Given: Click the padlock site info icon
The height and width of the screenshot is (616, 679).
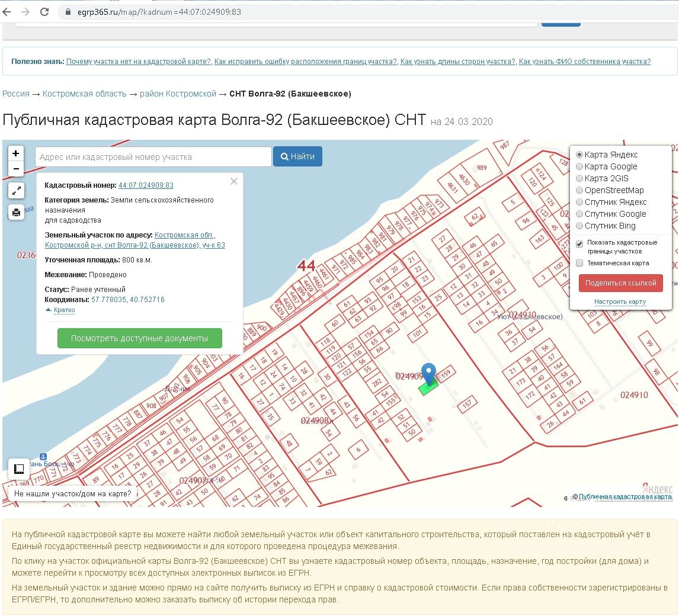Looking at the screenshot, I should click(68, 12).
